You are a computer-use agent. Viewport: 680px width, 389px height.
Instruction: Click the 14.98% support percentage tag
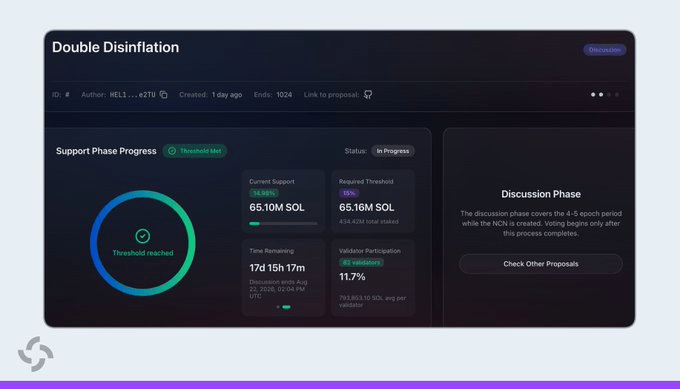point(264,193)
